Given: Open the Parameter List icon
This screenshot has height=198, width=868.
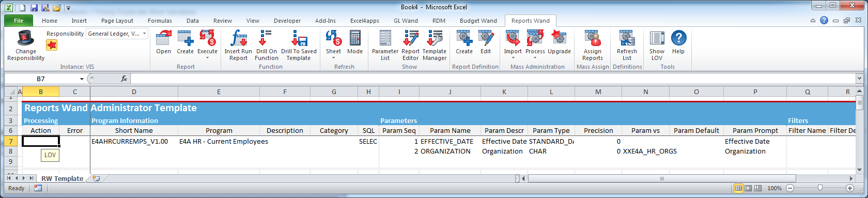Looking at the screenshot, I should pyautogui.click(x=385, y=38).
